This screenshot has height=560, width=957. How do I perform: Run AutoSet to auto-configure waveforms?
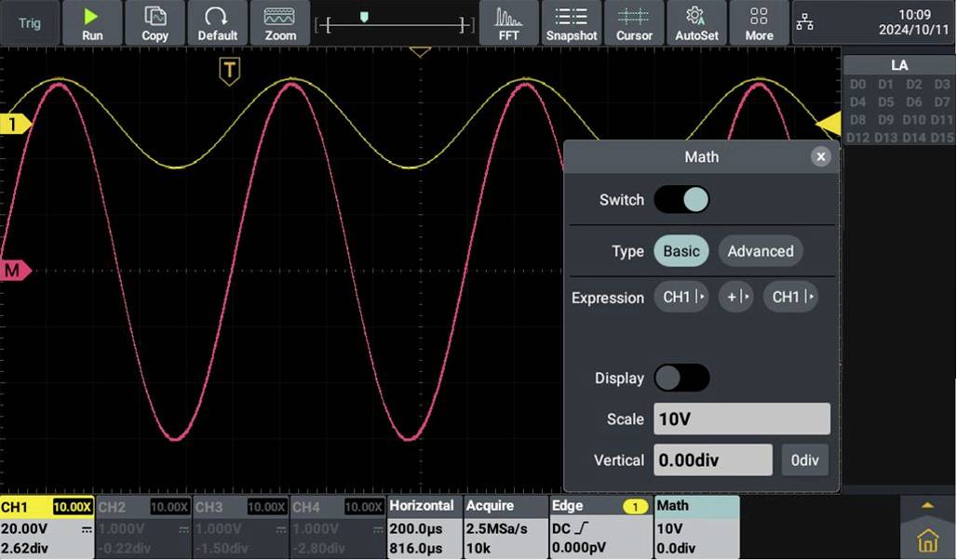coord(696,22)
